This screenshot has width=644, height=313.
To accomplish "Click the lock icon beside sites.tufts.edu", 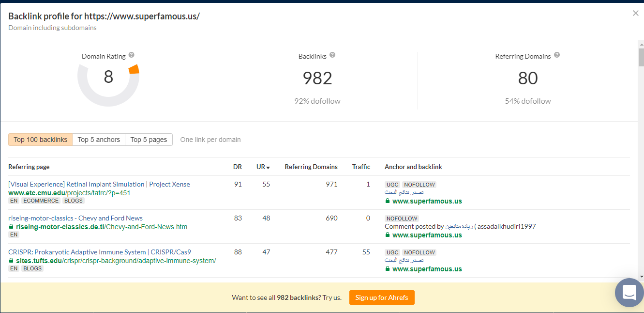I will coord(11,261).
